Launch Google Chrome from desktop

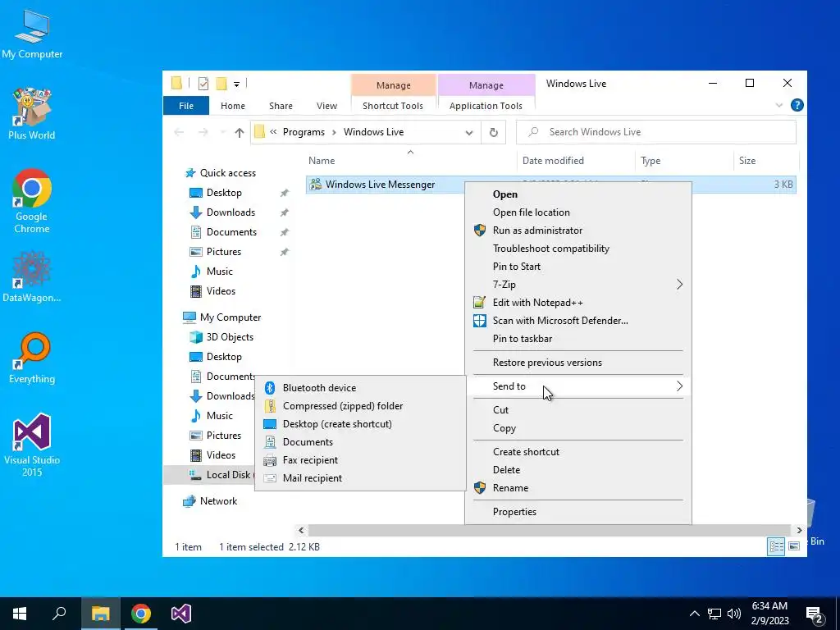point(32,201)
